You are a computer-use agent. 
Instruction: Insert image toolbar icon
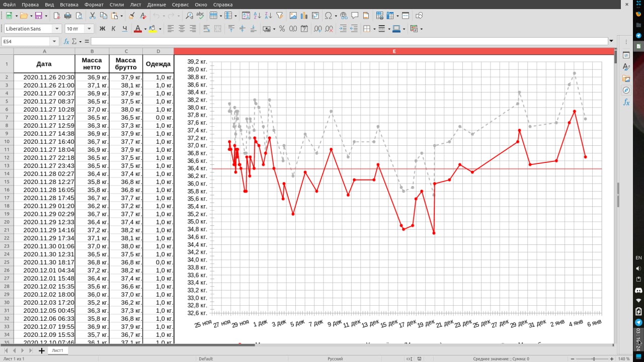pyautogui.click(x=293, y=16)
